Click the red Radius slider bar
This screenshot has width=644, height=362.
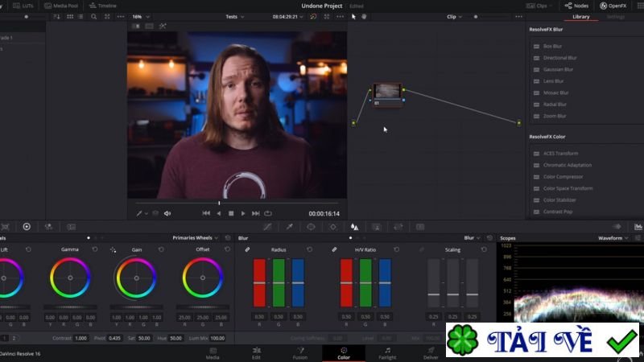coord(259,283)
